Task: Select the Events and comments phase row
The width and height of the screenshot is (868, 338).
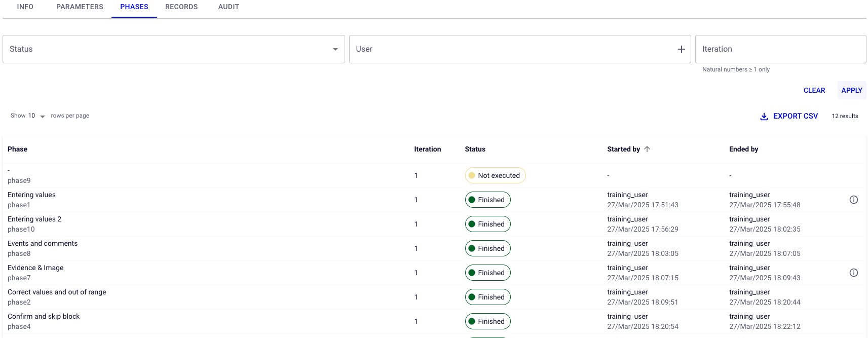Action: [x=43, y=248]
